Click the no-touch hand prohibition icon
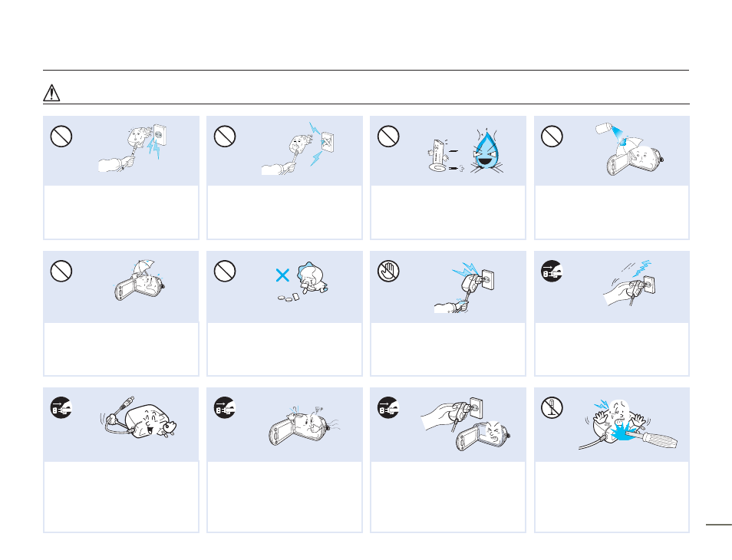The width and height of the screenshot is (732, 560). 388,271
